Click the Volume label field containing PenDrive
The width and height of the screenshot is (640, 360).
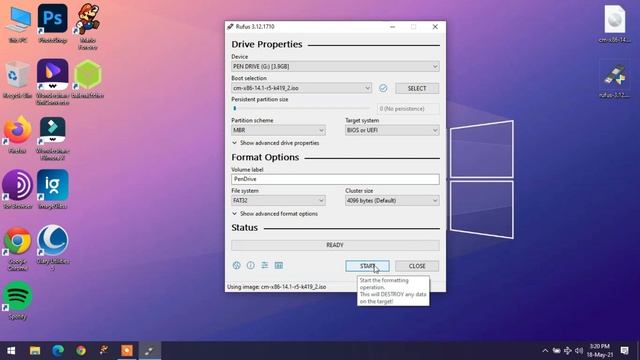[335, 179]
